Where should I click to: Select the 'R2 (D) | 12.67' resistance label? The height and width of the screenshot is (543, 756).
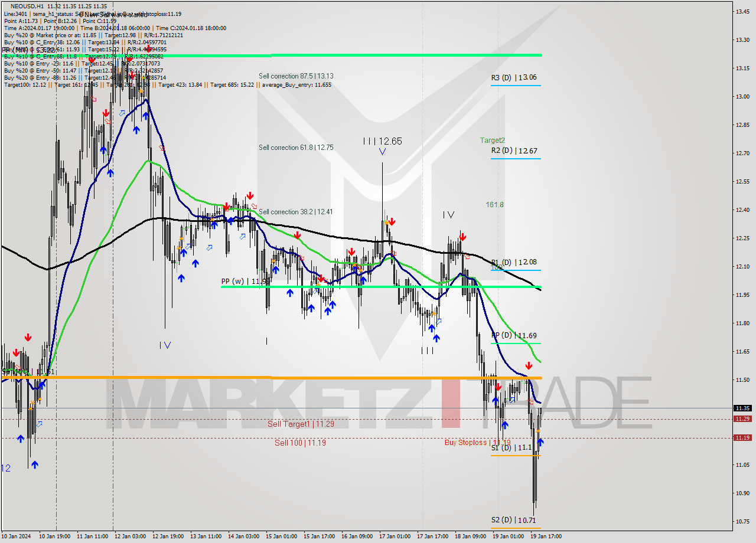[x=514, y=151]
